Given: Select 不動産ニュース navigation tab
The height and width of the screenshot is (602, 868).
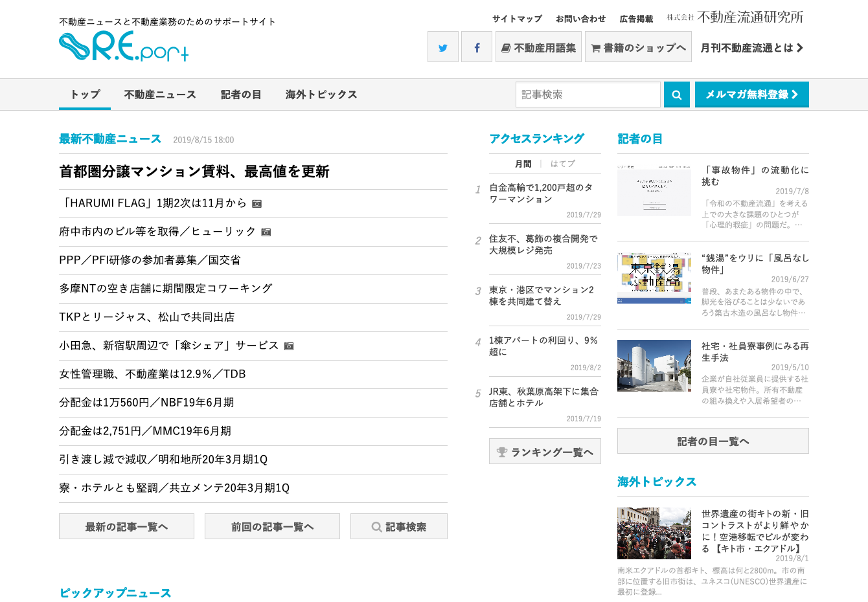Looking at the screenshot, I should coord(160,95).
